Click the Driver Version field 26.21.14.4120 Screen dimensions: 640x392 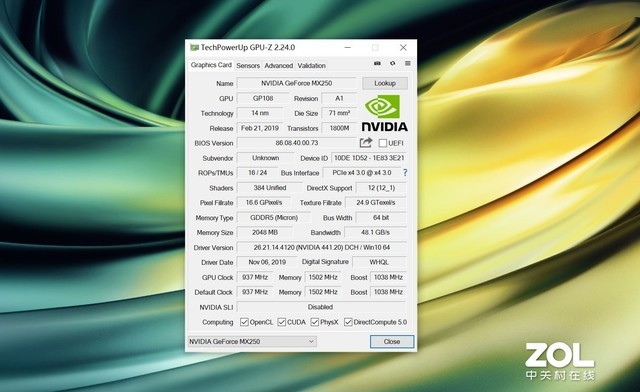[x=322, y=247]
